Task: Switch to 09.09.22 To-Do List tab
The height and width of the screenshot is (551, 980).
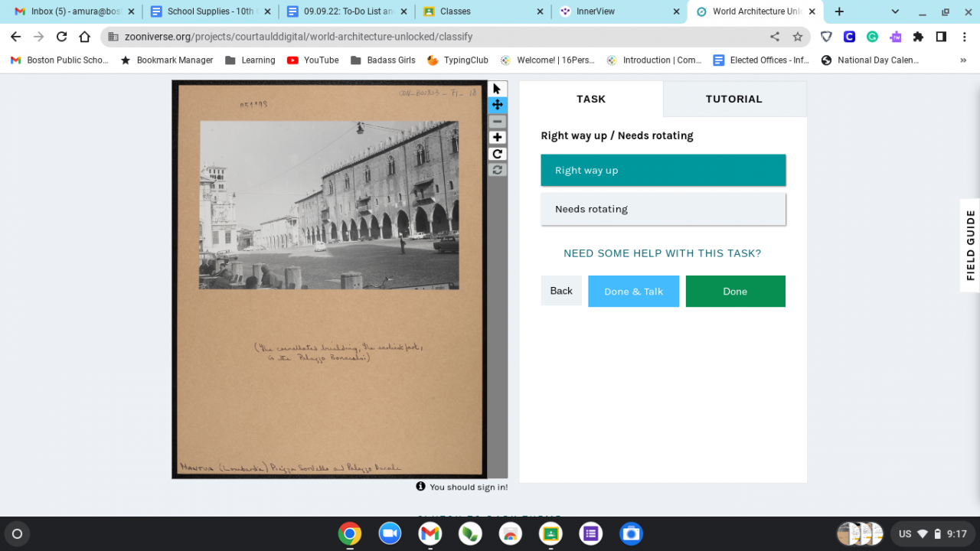Action: [x=347, y=11]
